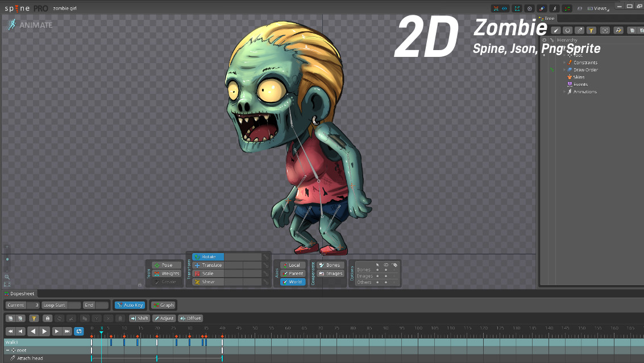Switch the transform axis to Local
Viewport: 644px width, 363px height.
pos(292,265)
